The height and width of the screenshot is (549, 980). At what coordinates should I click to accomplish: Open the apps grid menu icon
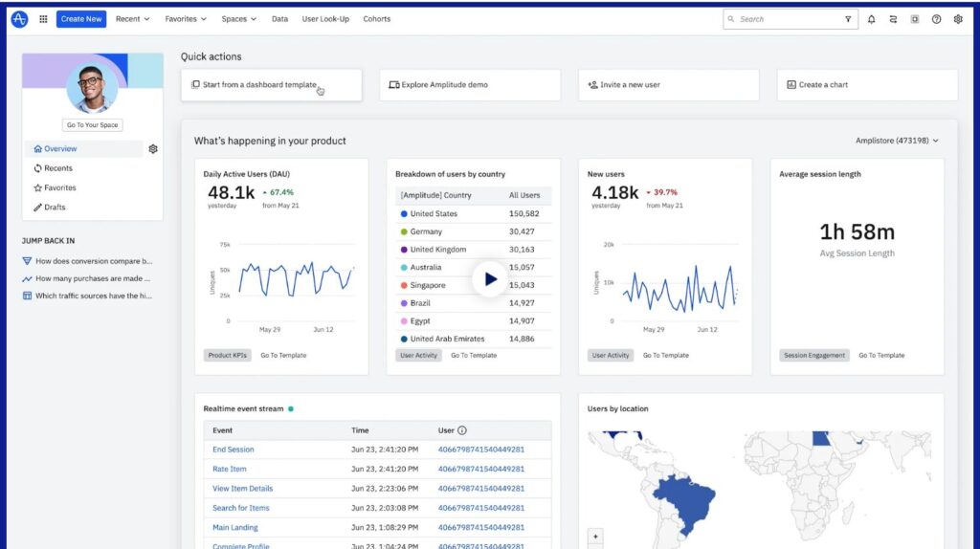[x=43, y=19]
